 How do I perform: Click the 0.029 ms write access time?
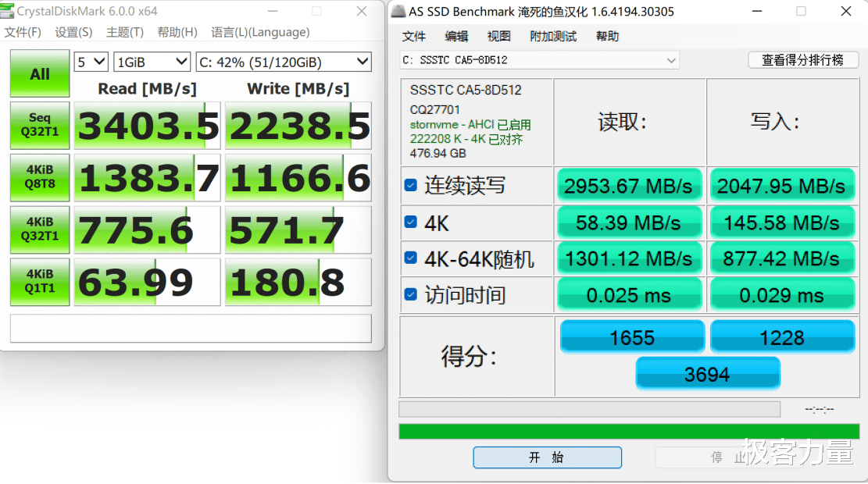[782, 295]
